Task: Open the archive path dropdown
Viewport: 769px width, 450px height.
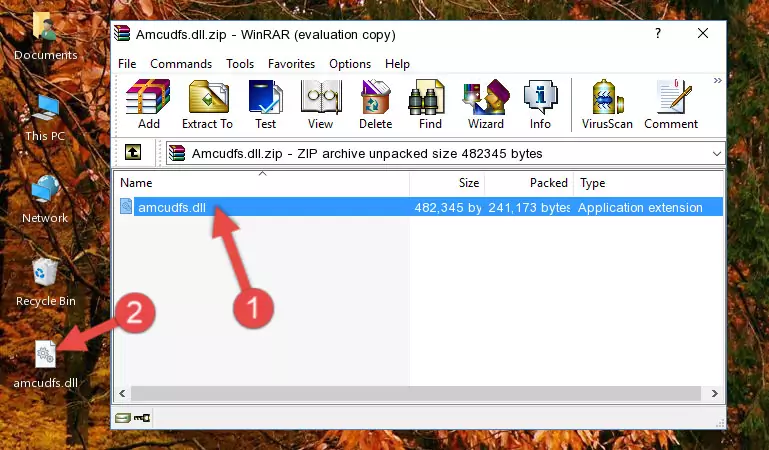Action: click(x=717, y=153)
